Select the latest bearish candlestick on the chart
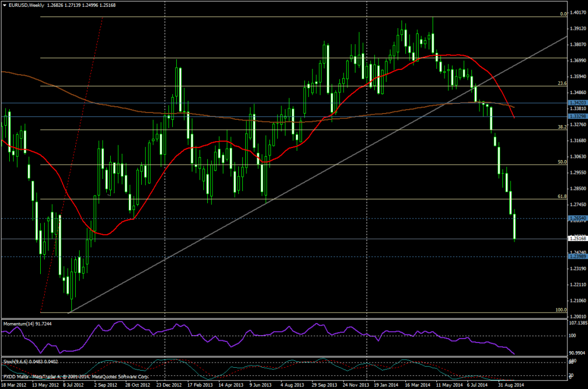Screen dimensions: 588x389 (x=514, y=227)
